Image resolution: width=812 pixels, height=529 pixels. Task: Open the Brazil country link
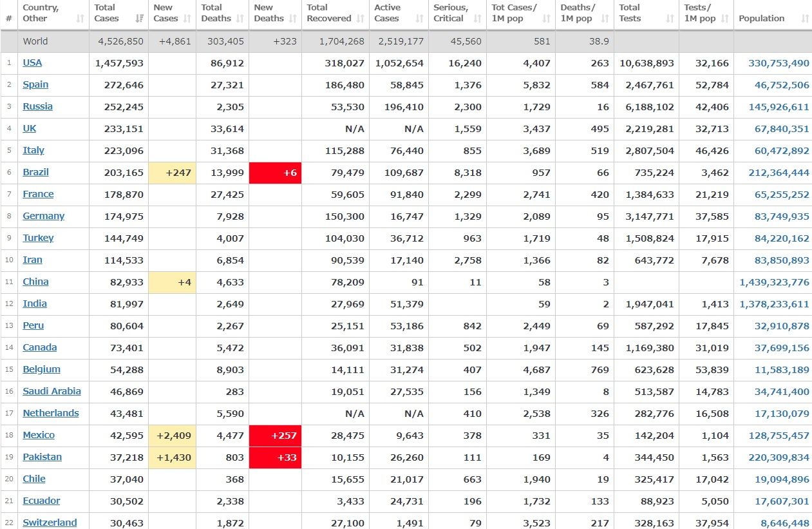point(35,172)
